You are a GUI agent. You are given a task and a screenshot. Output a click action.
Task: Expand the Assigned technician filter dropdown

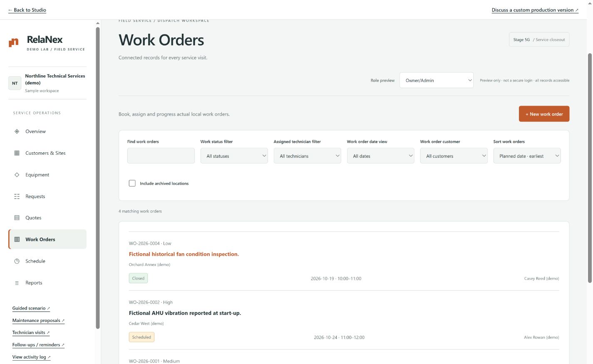tap(308, 156)
